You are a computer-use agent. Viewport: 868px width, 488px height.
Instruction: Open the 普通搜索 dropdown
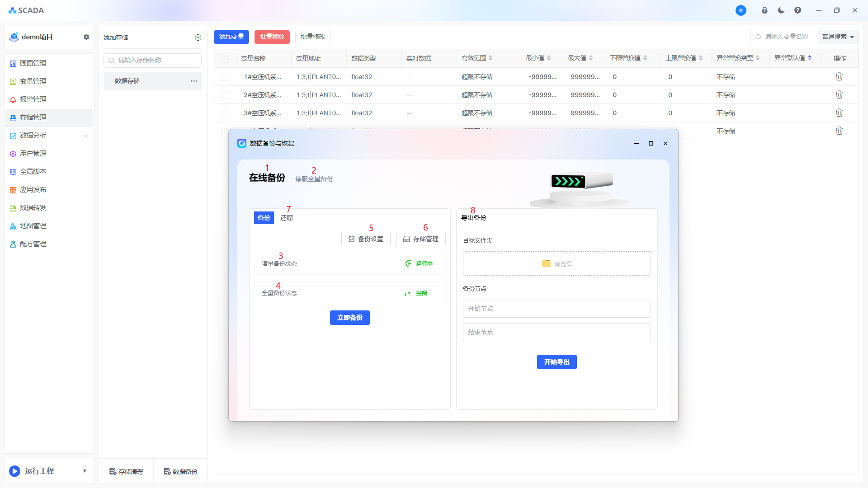coord(838,37)
